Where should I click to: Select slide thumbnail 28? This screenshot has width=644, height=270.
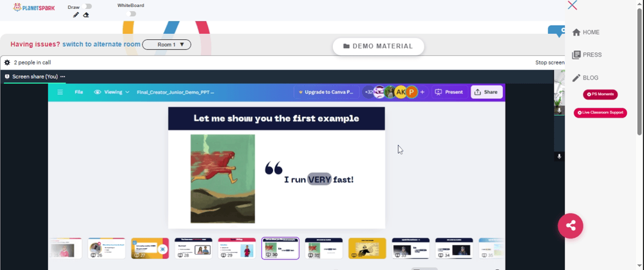pyautogui.click(x=193, y=248)
